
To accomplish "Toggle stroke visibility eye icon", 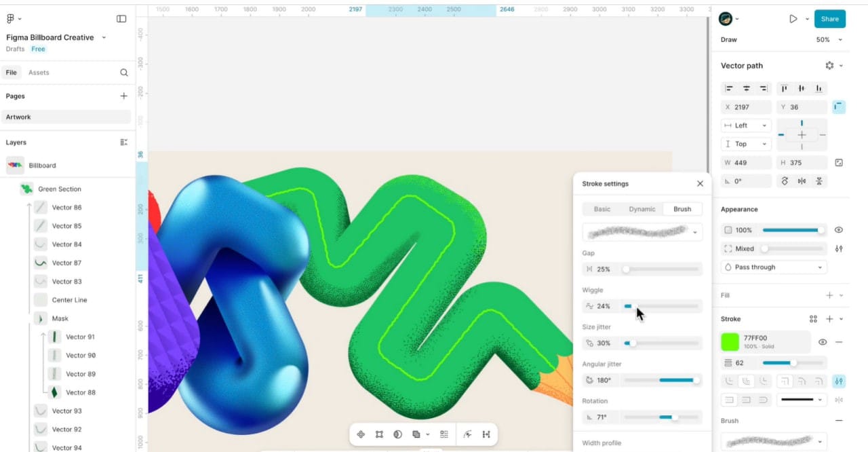I will (x=823, y=342).
